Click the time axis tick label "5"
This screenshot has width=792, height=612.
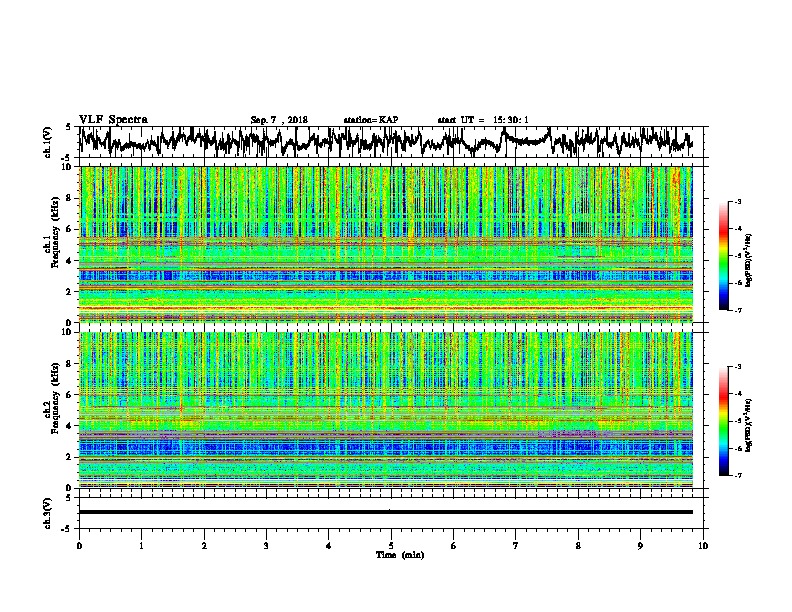click(391, 546)
